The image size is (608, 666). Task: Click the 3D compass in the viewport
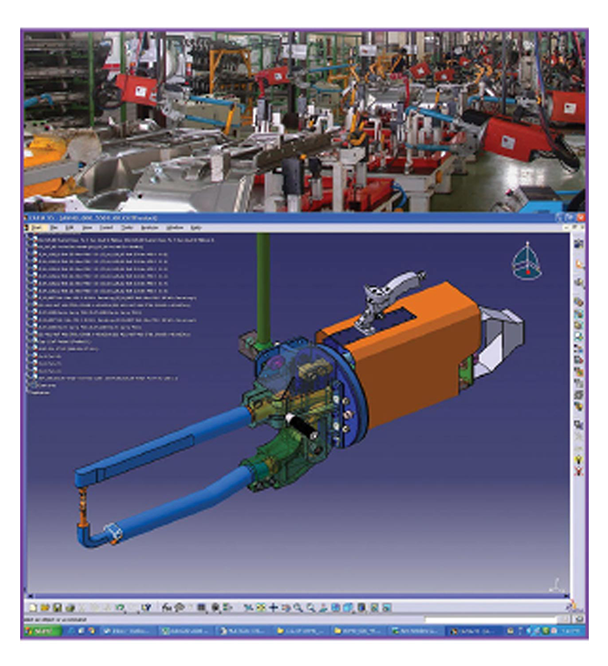[x=527, y=261]
